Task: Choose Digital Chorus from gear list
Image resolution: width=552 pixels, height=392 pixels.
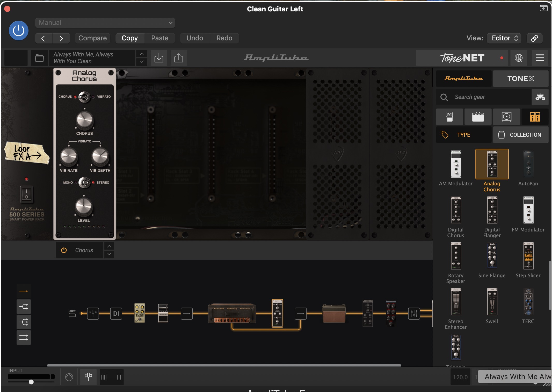Action: pyautogui.click(x=456, y=217)
